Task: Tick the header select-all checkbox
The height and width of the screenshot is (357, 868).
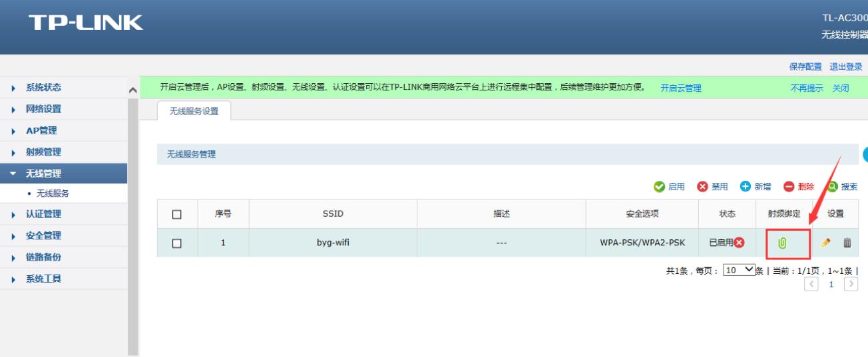Action: (x=177, y=214)
